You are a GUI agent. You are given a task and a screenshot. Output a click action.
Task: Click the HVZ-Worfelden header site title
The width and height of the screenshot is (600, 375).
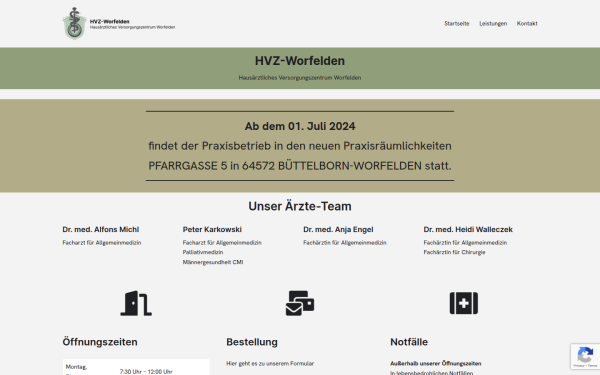click(x=109, y=21)
